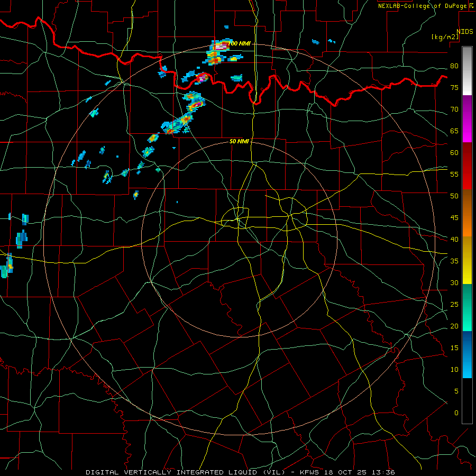Image resolution: width=476 pixels, height=476 pixels.
Task: Click the NIDS label above the legend
Action: point(465,32)
